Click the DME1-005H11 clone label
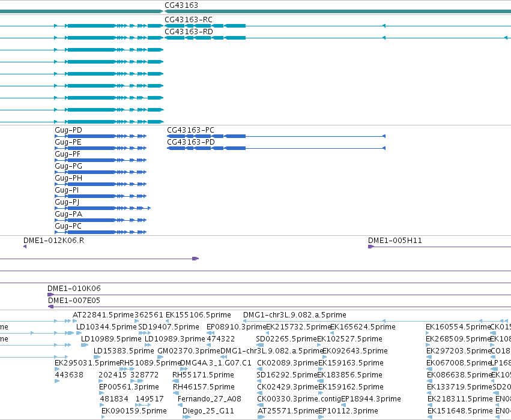511x420 pixels. 395,240
